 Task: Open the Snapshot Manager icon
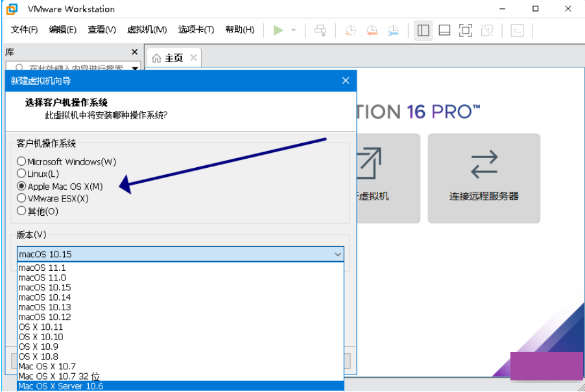(x=392, y=30)
